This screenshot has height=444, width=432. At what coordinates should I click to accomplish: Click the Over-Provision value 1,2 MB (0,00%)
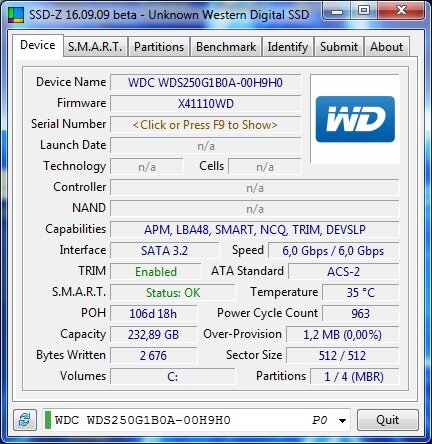click(342, 335)
